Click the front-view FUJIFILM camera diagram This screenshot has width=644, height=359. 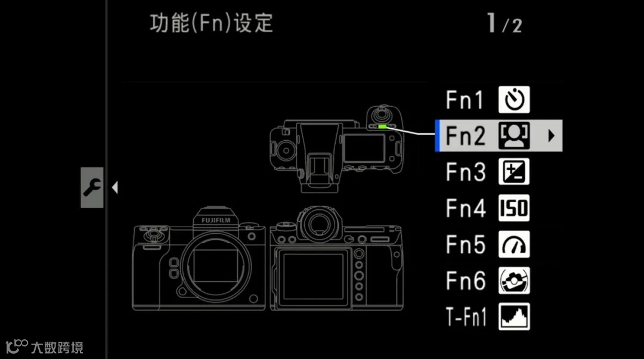coord(199,258)
